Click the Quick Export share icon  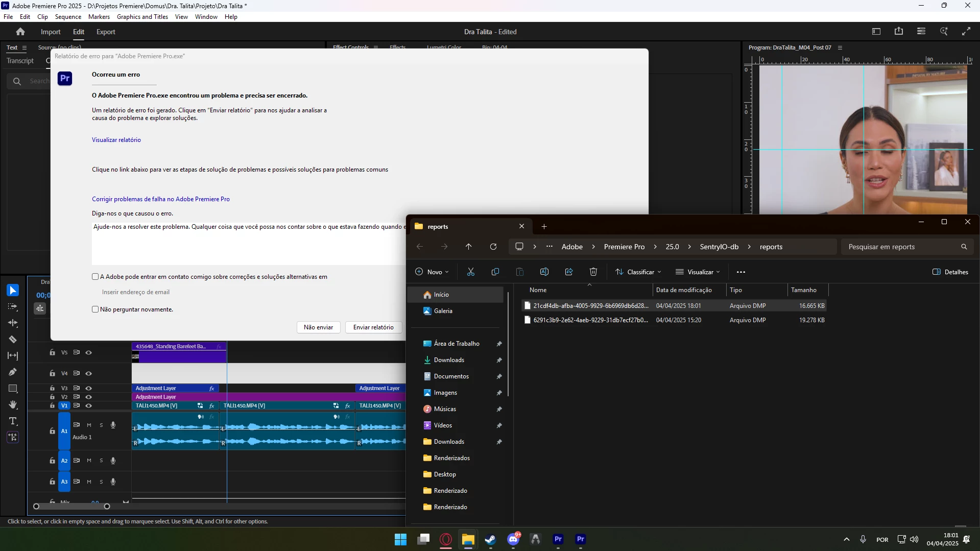pos(899,32)
